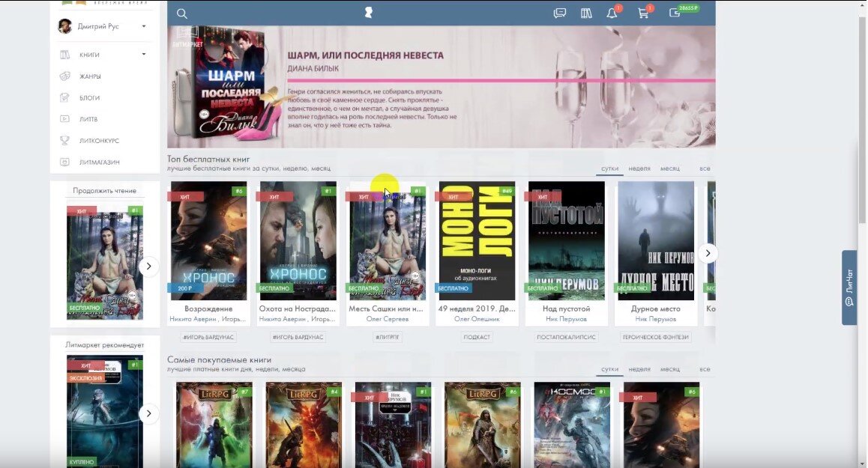Open the Охота на Нострада... book title
The image size is (868, 468).
(298, 309)
